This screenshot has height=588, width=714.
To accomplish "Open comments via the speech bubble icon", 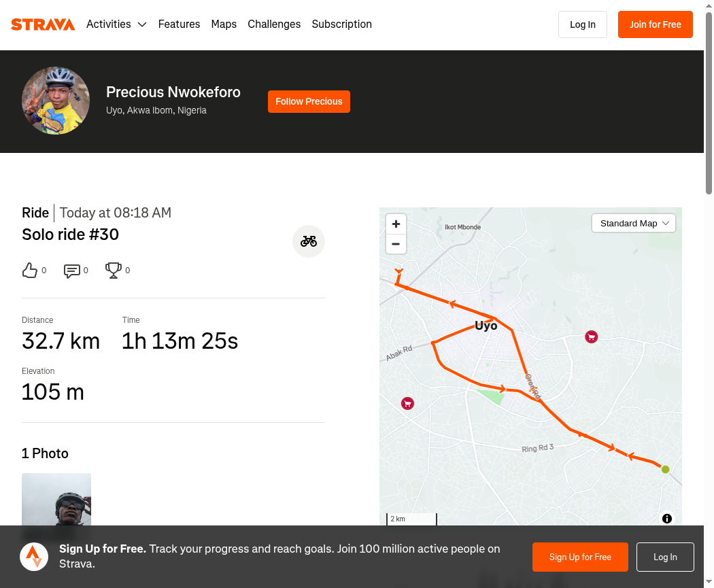I will pos(72,271).
